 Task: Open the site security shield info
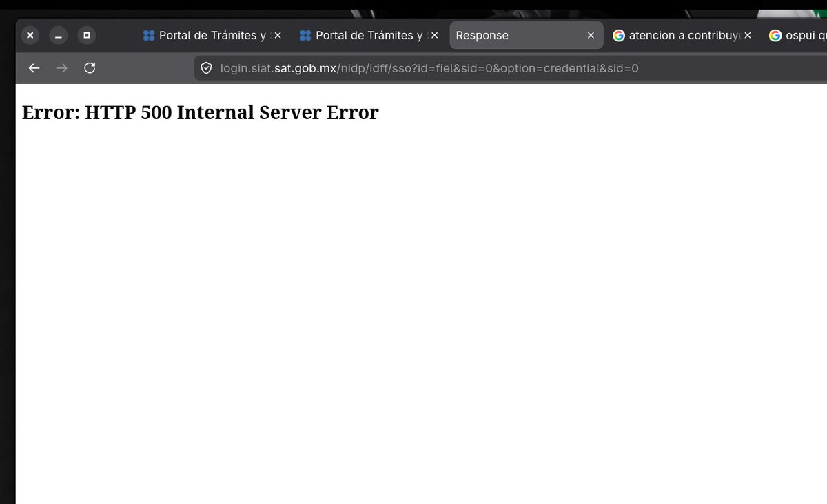[205, 68]
